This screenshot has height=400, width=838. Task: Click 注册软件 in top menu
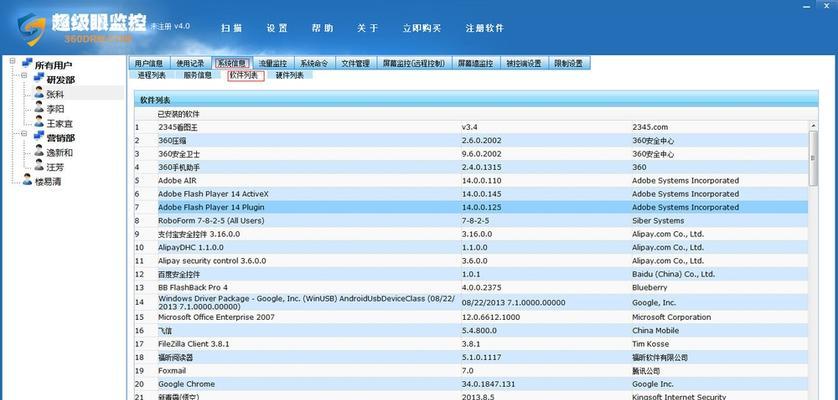tap(485, 28)
